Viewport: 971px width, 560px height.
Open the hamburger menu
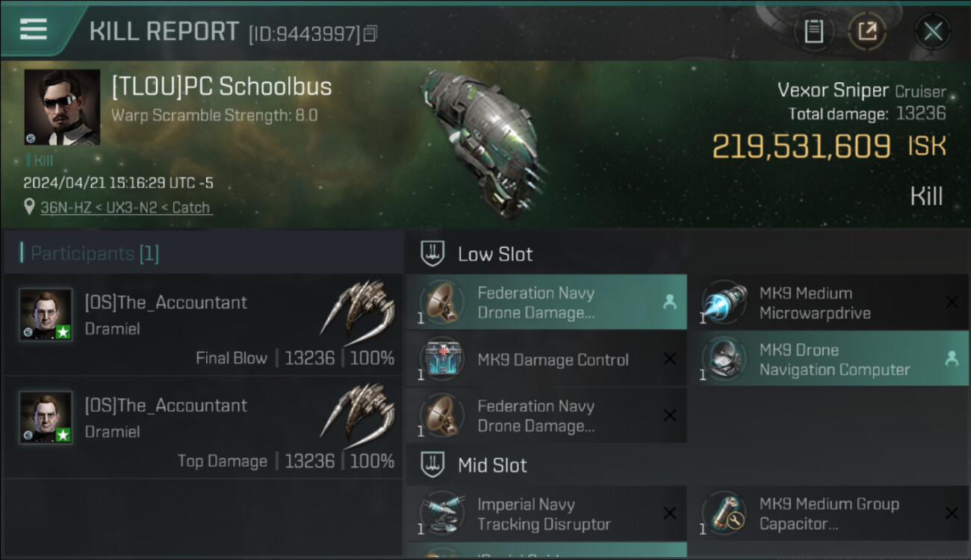tap(34, 29)
